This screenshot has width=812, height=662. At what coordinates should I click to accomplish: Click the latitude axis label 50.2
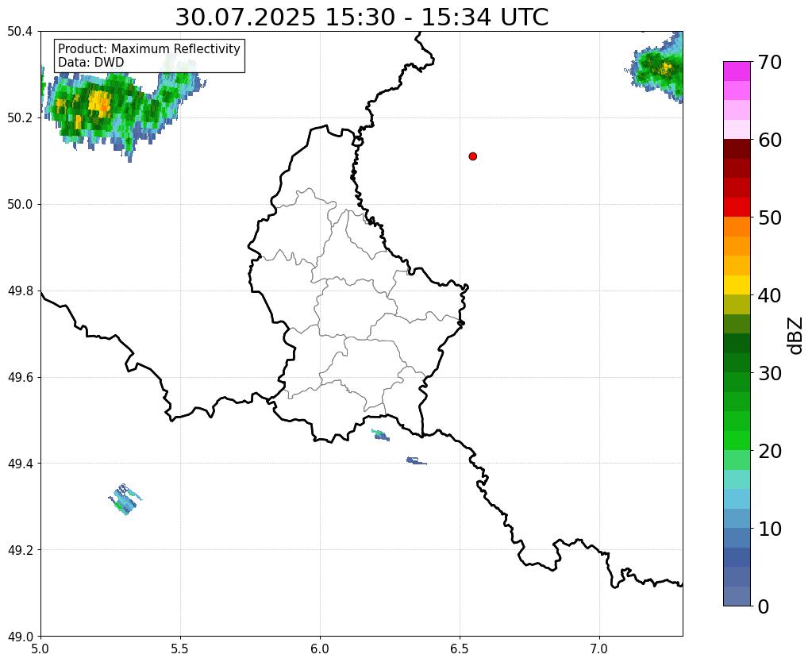(x=20, y=118)
